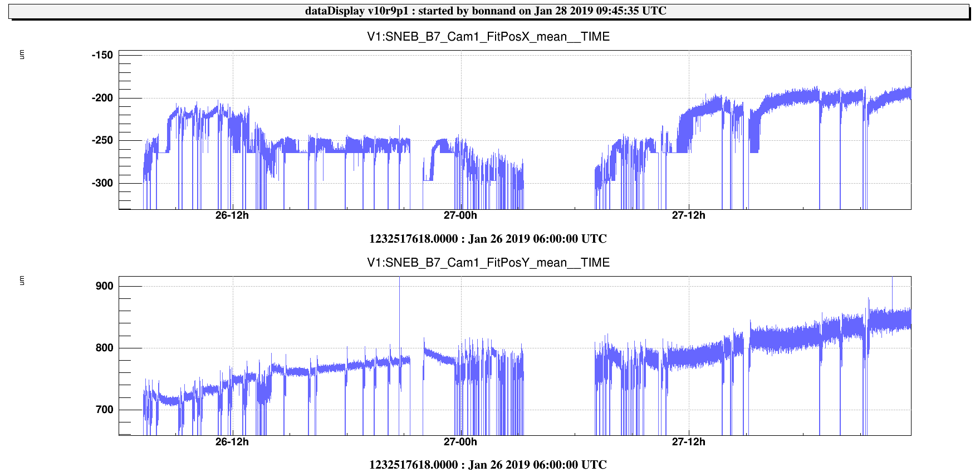
Task: Click the um unit label of FitPosX plot
Action: coord(22,55)
